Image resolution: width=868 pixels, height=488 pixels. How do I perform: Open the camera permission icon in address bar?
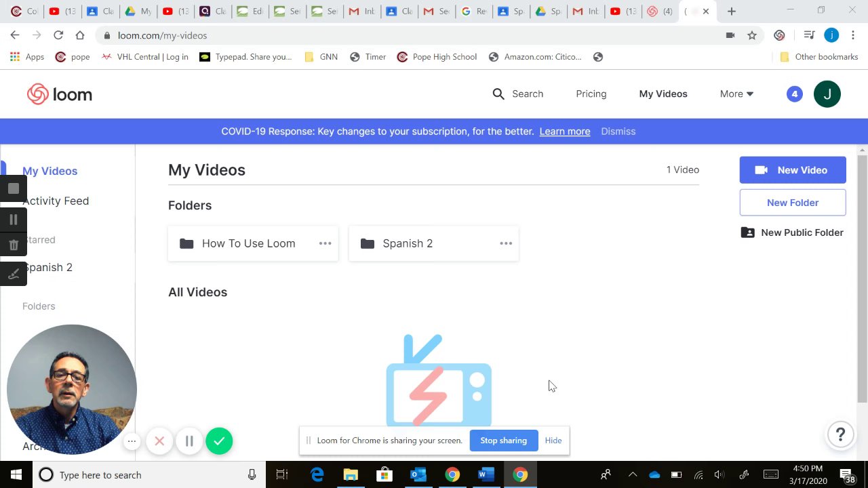pyautogui.click(x=730, y=35)
